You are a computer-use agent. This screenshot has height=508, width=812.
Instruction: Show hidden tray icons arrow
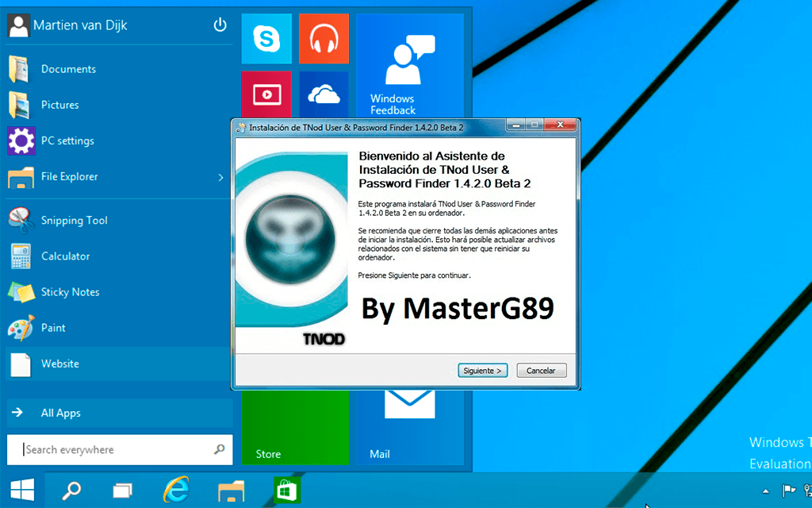click(765, 491)
